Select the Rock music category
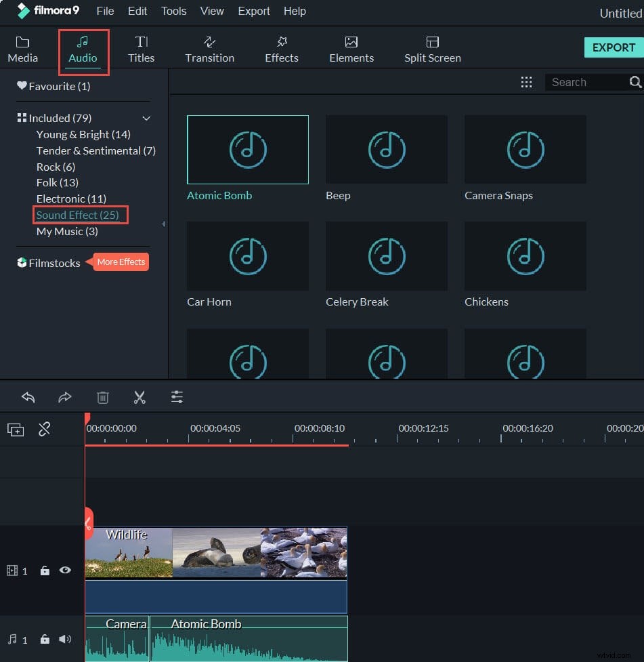Image resolution: width=644 pixels, height=662 pixels. 56,167
